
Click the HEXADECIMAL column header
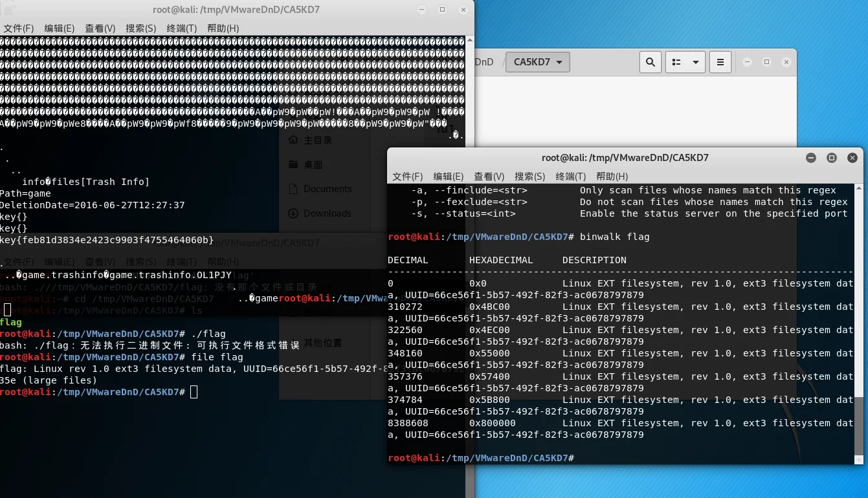[x=501, y=260]
